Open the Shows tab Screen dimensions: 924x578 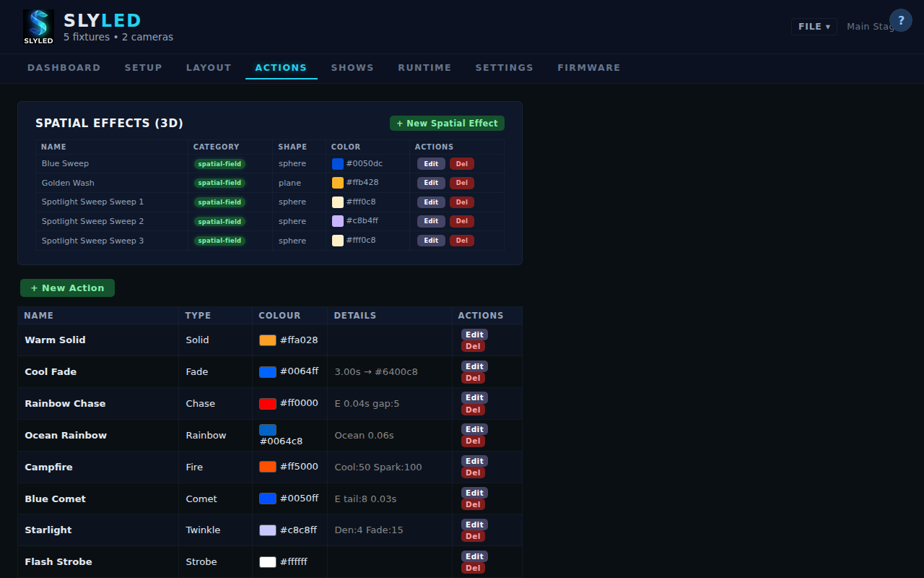point(352,67)
